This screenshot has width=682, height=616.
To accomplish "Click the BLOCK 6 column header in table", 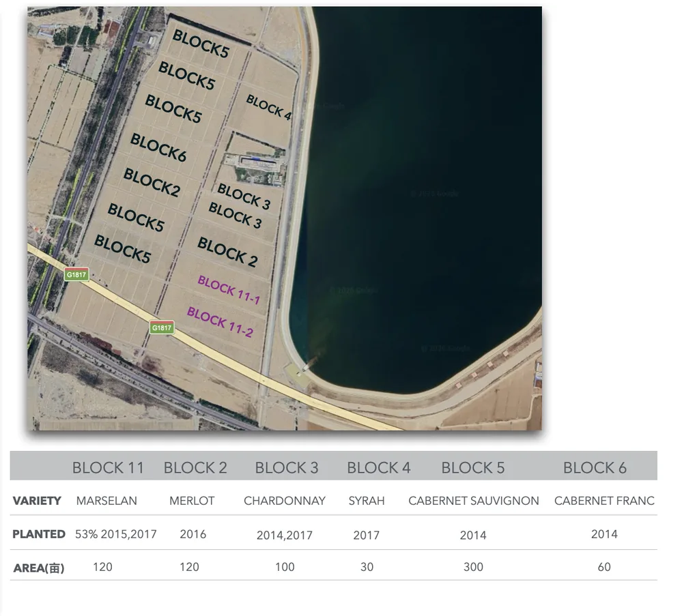I will click(x=595, y=468).
